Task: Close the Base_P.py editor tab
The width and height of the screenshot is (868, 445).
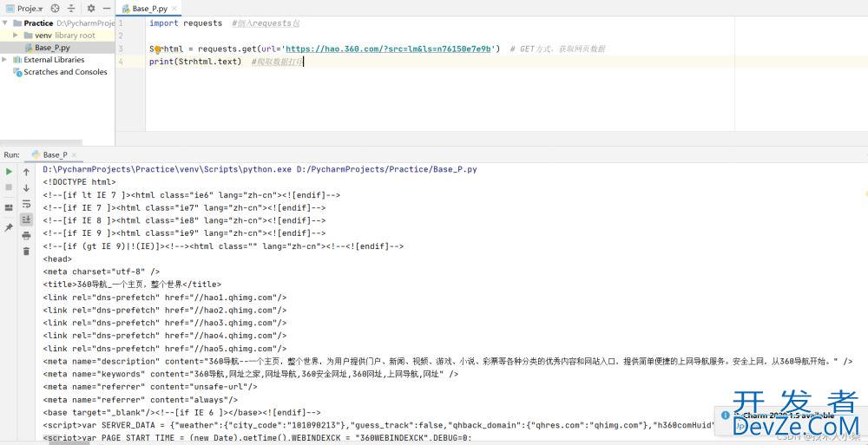Action: 175,10
